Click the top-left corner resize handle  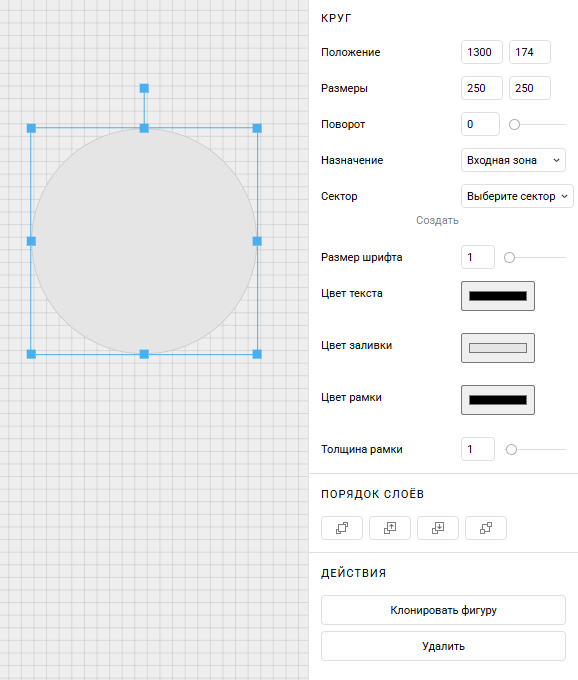click(31, 128)
